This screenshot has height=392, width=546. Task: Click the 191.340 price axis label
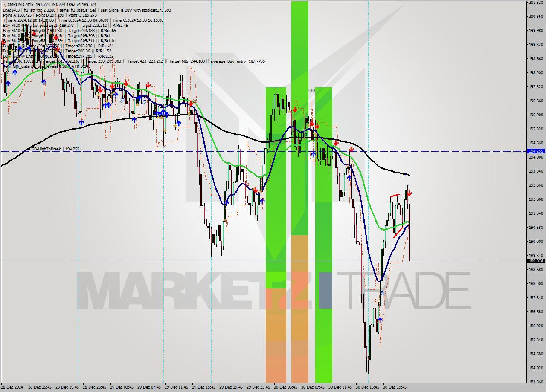[x=535, y=213]
